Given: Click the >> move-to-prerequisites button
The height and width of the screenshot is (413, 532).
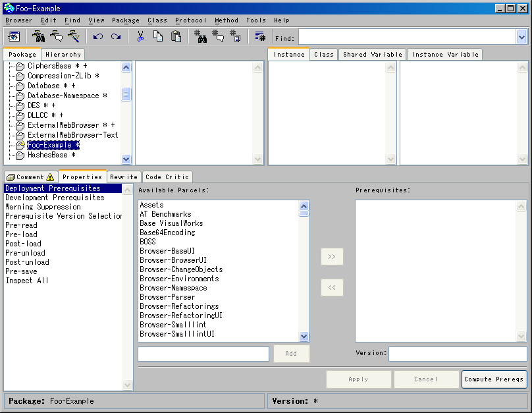Looking at the screenshot, I should (332, 256).
